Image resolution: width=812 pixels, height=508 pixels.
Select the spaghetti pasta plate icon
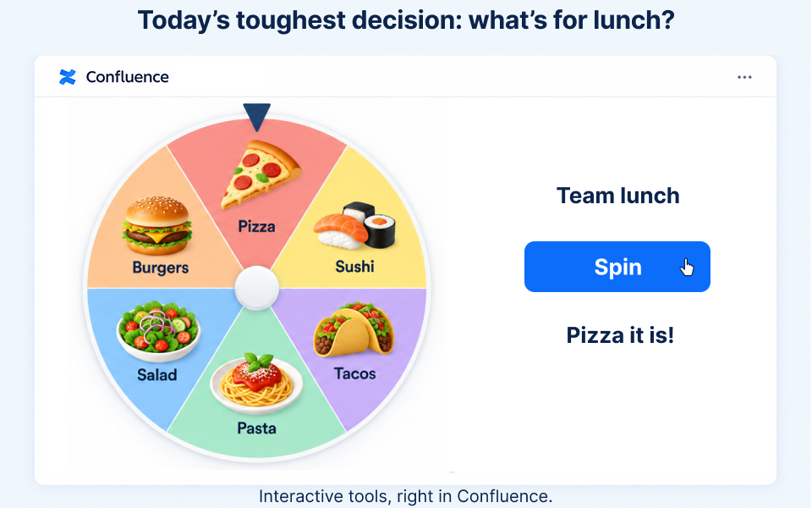coord(256,383)
